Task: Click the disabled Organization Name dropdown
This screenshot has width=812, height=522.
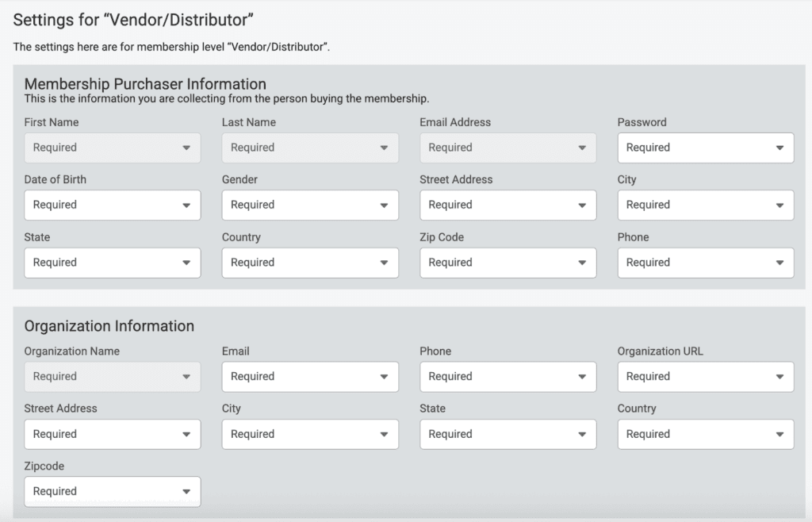Action: (112, 377)
